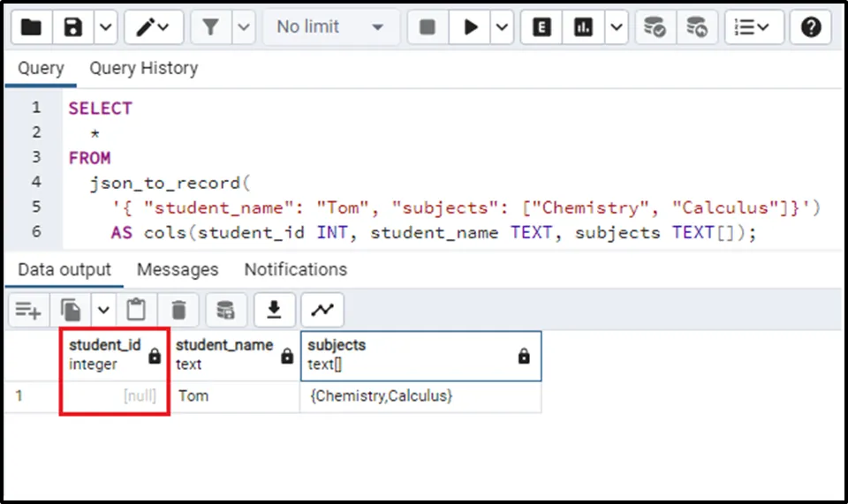Click the Open File folder icon
848x504 pixels.
pyautogui.click(x=31, y=27)
